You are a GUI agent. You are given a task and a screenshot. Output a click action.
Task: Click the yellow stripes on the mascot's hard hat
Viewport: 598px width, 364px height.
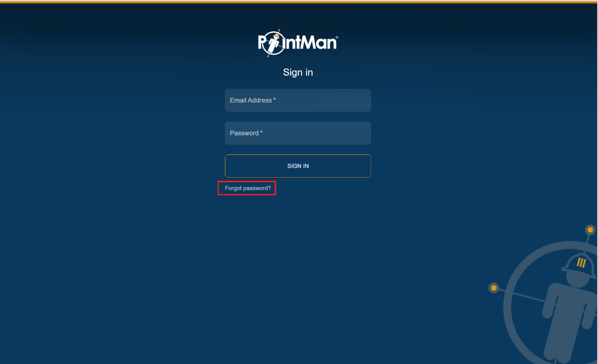(x=581, y=262)
